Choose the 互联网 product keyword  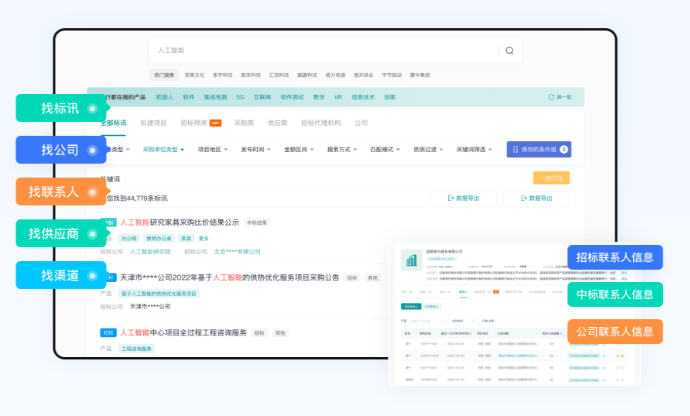(262, 97)
